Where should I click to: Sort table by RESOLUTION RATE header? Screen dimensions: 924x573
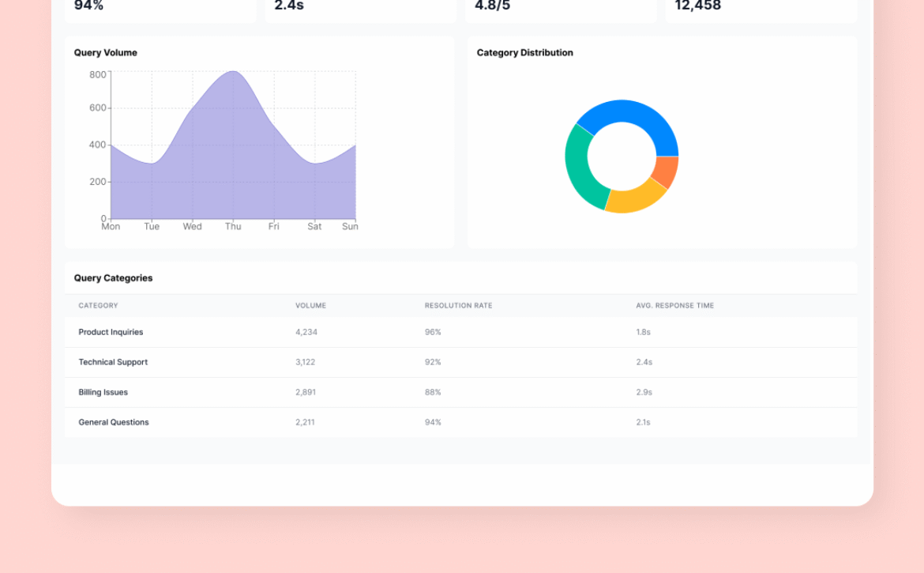tap(458, 306)
